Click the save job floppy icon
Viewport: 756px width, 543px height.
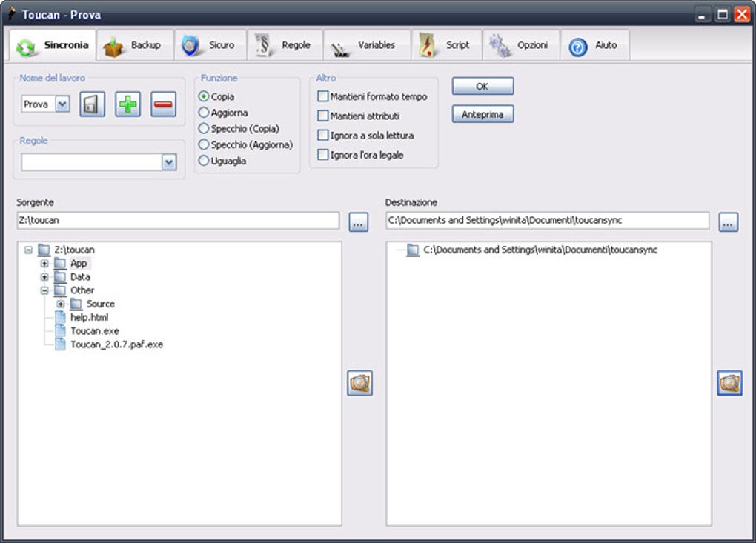click(92, 104)
